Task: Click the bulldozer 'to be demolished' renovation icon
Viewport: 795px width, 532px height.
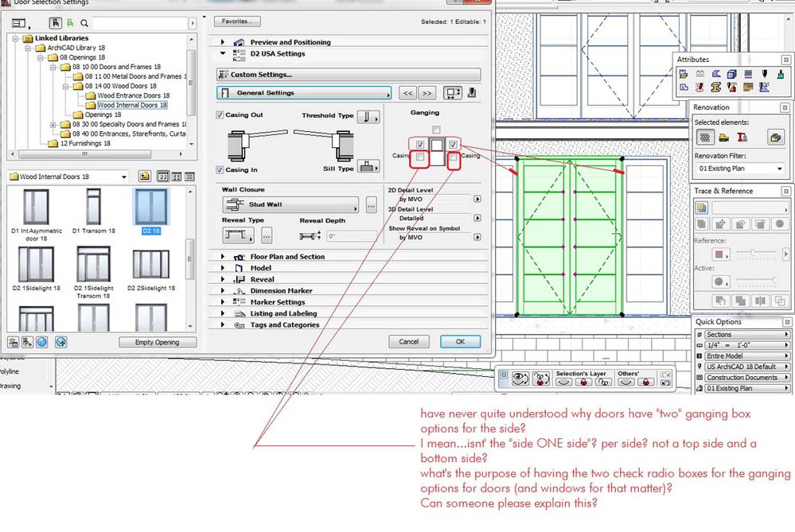Action: [x=723, y=138]
